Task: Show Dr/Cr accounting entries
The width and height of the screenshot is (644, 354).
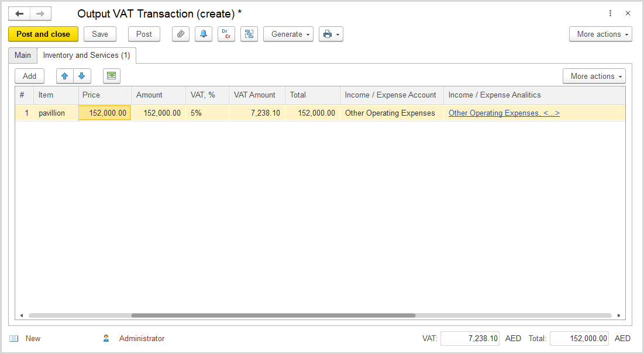Action: [226, 34]
